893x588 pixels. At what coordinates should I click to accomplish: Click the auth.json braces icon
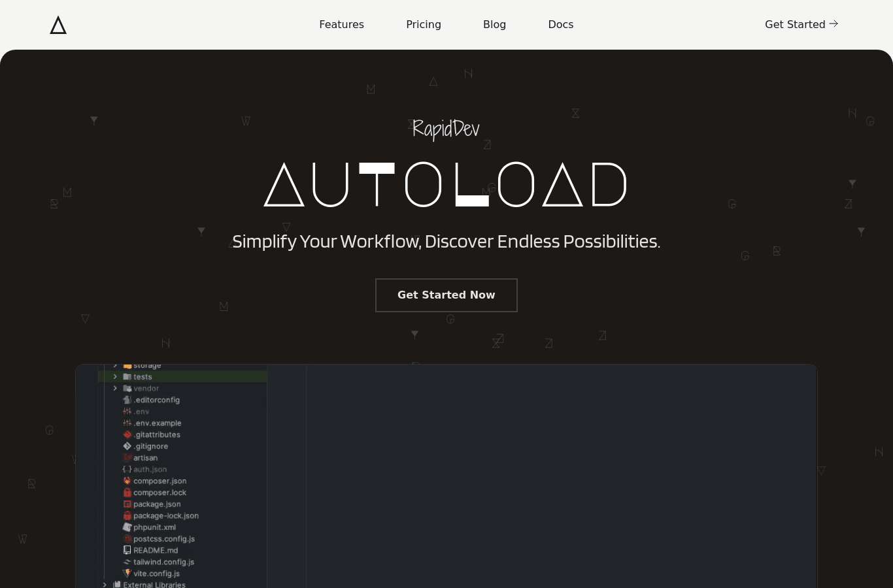coord(127,469)
